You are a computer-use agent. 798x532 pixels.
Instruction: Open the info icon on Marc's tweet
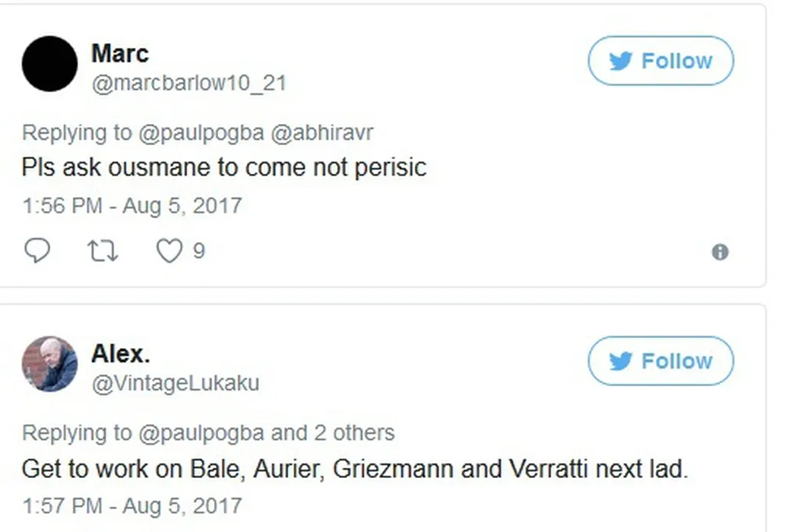[x=720, y=252]
